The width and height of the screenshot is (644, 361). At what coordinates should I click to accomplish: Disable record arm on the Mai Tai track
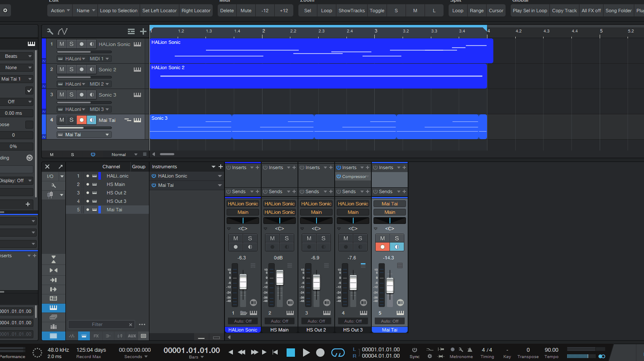click(81, 120)
